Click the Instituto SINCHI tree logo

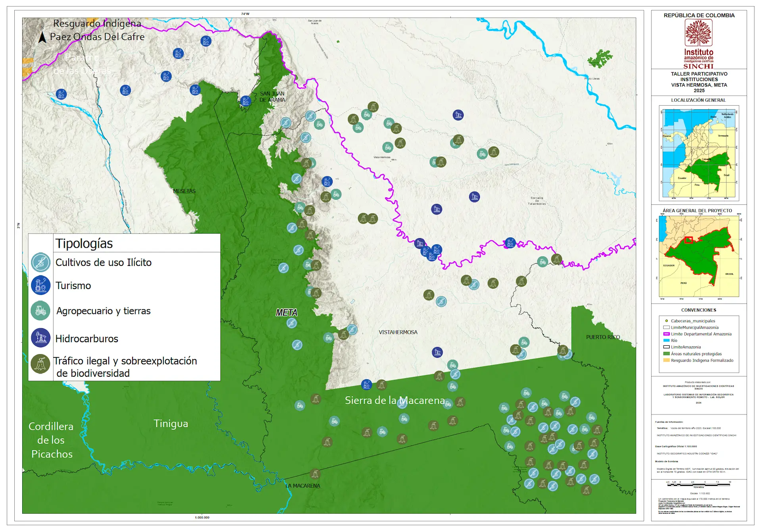pos(698,33)
